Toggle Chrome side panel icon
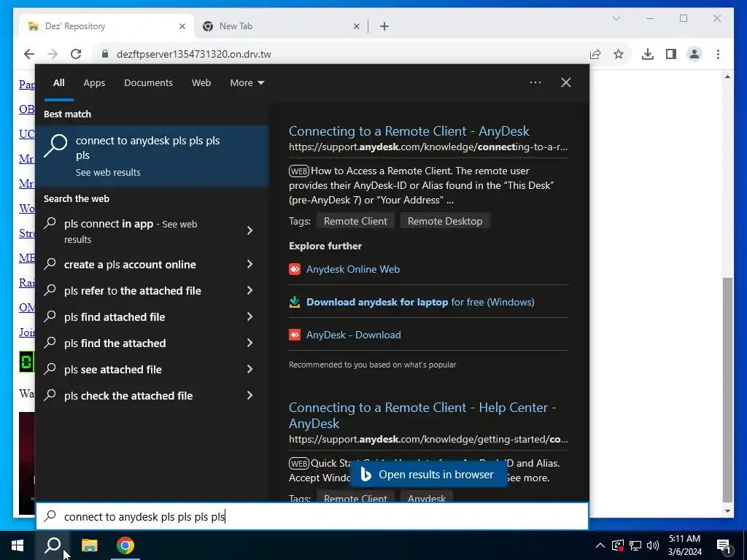This screenshot has width=747, height=560. [671, 54]
